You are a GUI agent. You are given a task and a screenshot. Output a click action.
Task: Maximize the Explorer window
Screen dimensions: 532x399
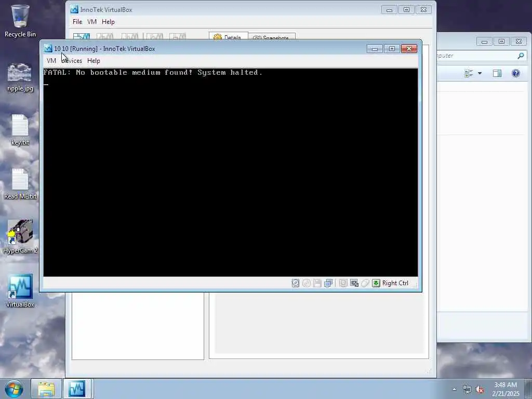(501, 42)
